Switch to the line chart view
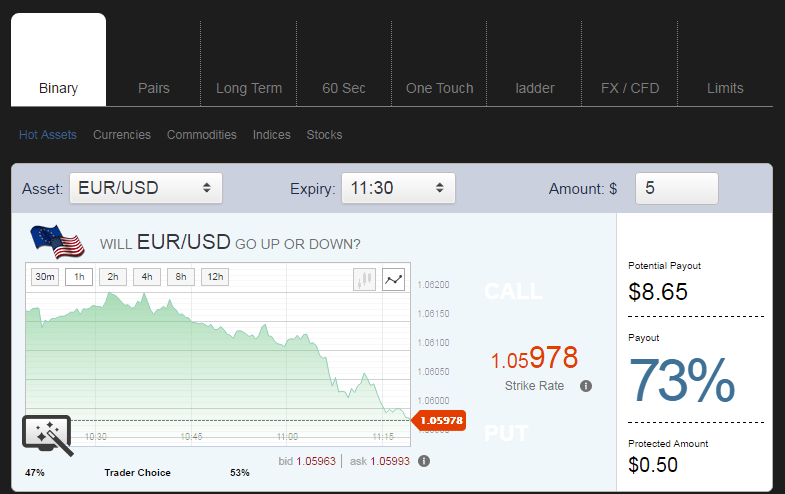This screenshot has height=494, width=785. [x=394, y=279]
